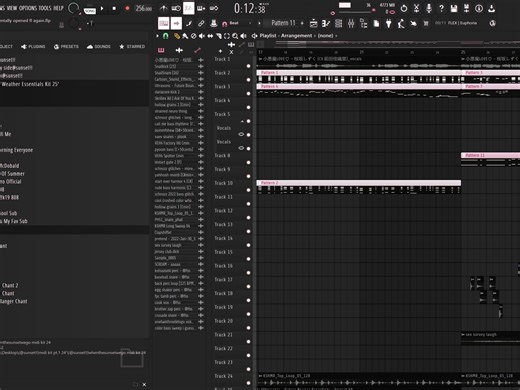Open the project info page icon

pos(376,23)
